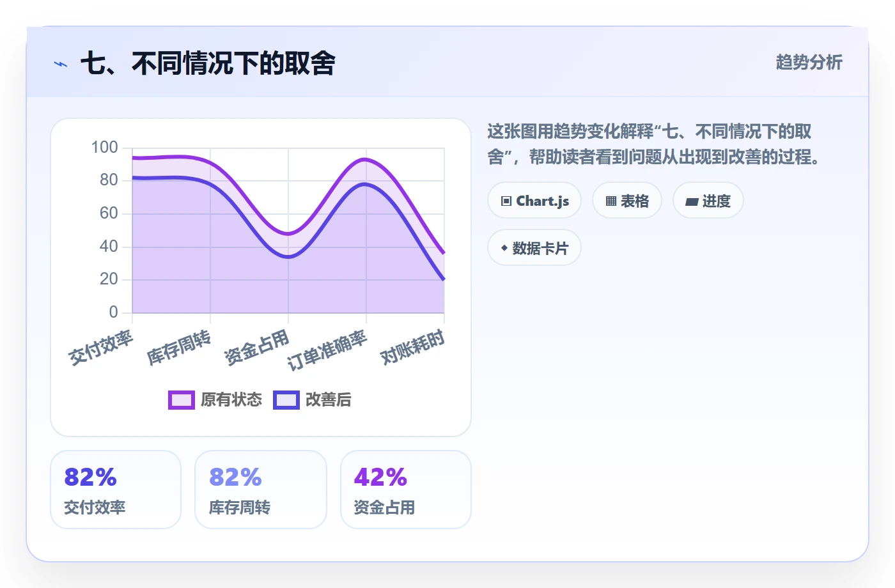This screenshot has width=895, height=588.
Task: Click the 改善后 legend label
Action: [x=329, y=399]
